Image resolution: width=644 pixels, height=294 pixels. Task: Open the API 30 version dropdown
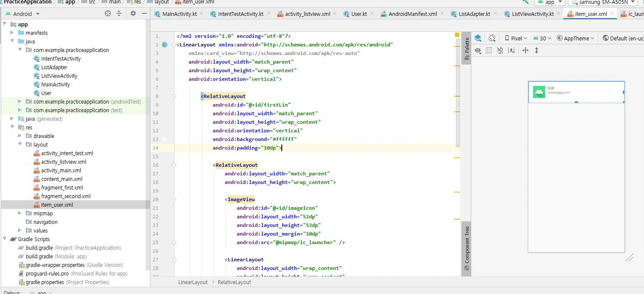(542, 38)
